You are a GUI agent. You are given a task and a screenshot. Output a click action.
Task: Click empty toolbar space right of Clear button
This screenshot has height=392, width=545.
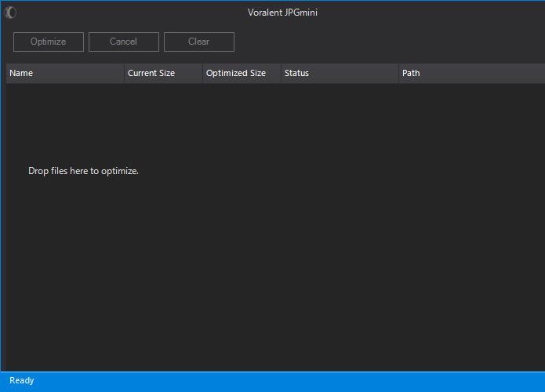coord(392,42)
